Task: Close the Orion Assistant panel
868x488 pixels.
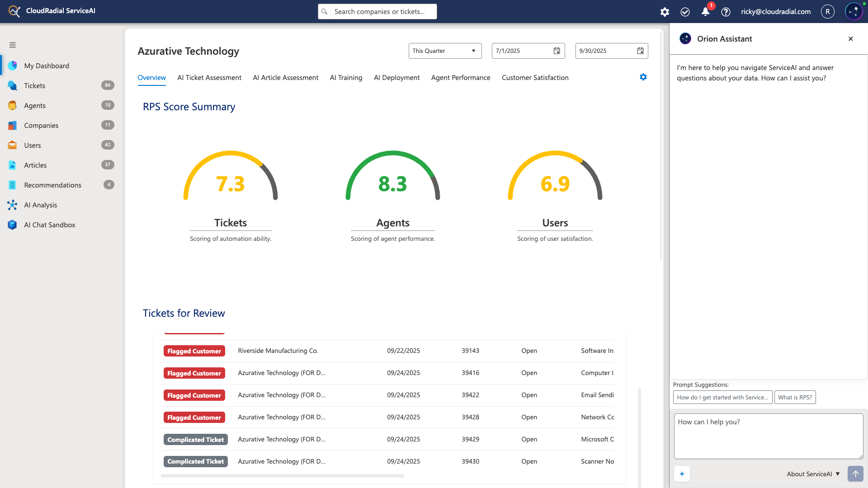Action: (851, 39)
